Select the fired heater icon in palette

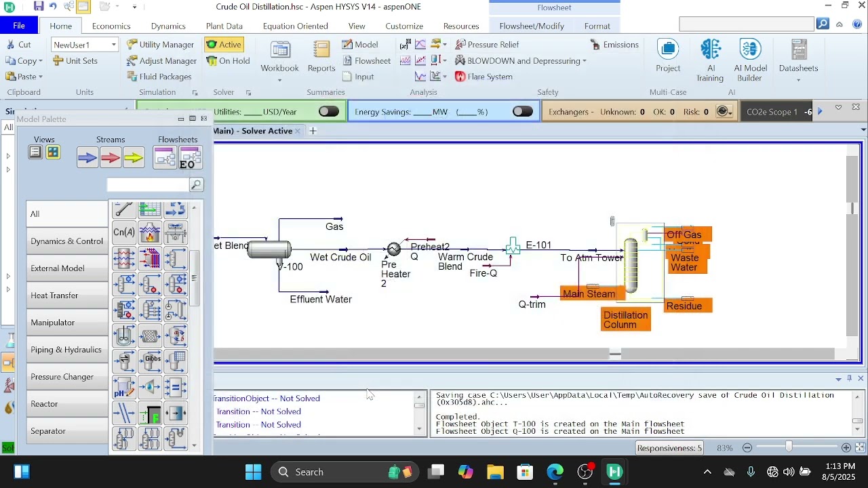tap(150, 232)
